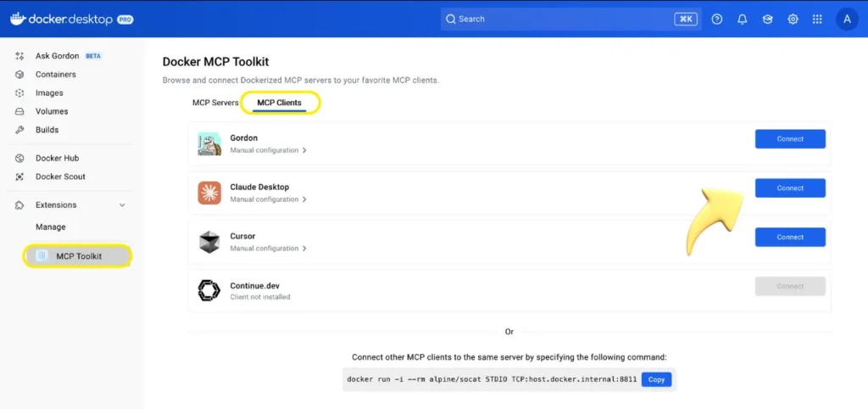Click the Ask Gordon BETA badge
The height and width of the screenshot is (409, 868).
93,56
